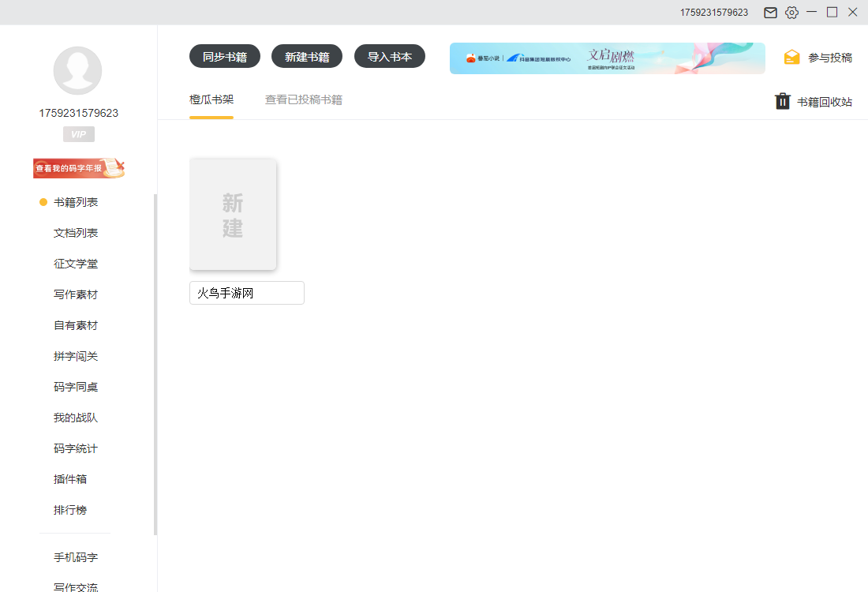Open the mail envelope icon in title bar
The width and height of the screenshot is (868, 592).
(770, 13)
